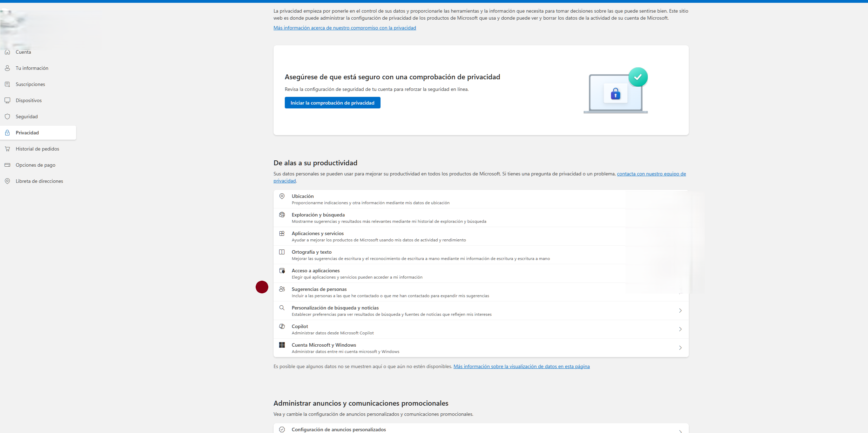Click the Windows logo icon in list
Screen dimensions: 868x433
(x=282, y=345)
